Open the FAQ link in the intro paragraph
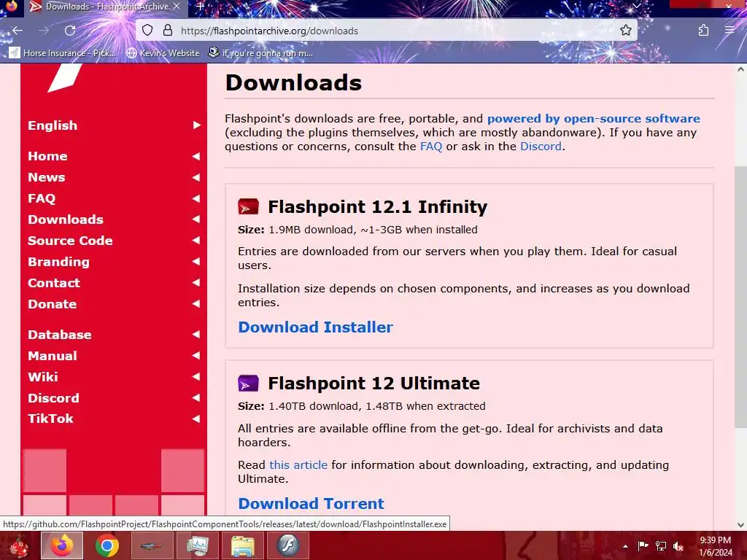 (431, 146)
